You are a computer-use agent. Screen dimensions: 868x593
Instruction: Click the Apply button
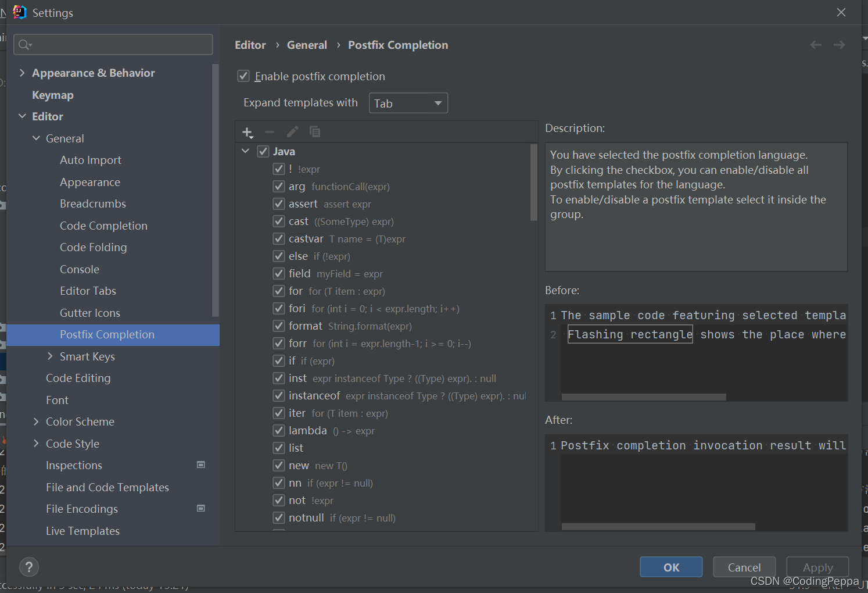coord(817,567)
